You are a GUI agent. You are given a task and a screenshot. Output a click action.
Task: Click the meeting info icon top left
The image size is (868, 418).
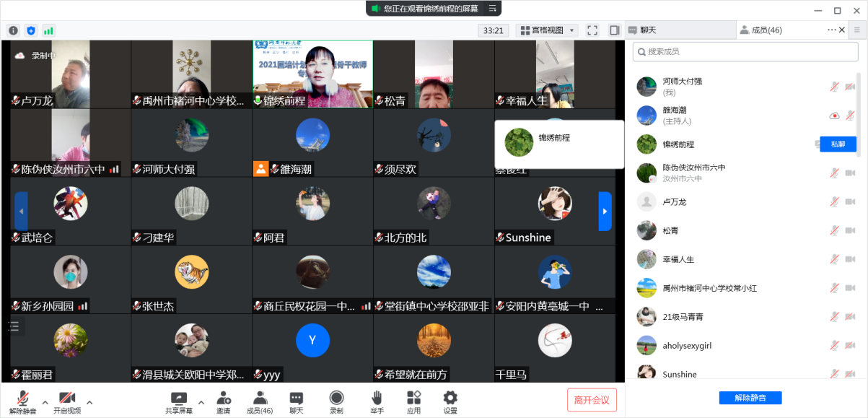(x=13, y=30)
